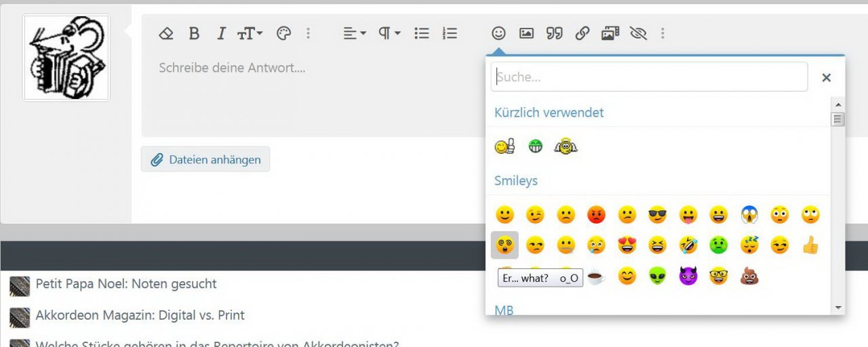868x347 pixels.
Task: Open more text options after the palette
Action: click(x=308, y=33)
